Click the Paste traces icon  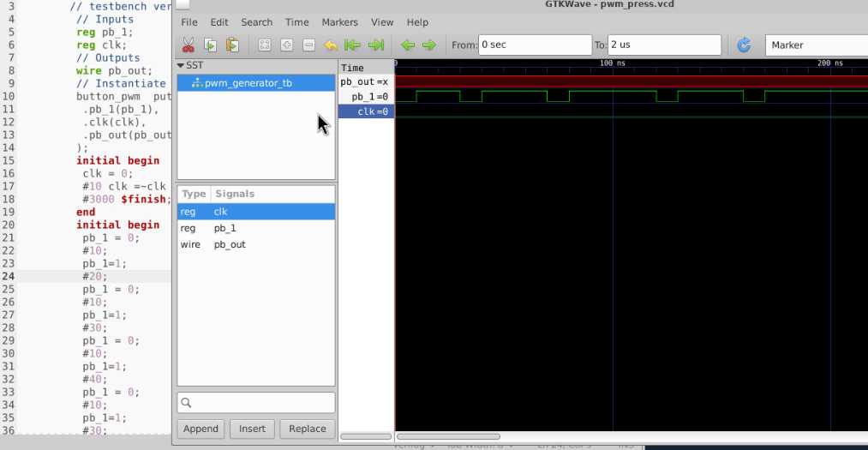coord(232,45)
